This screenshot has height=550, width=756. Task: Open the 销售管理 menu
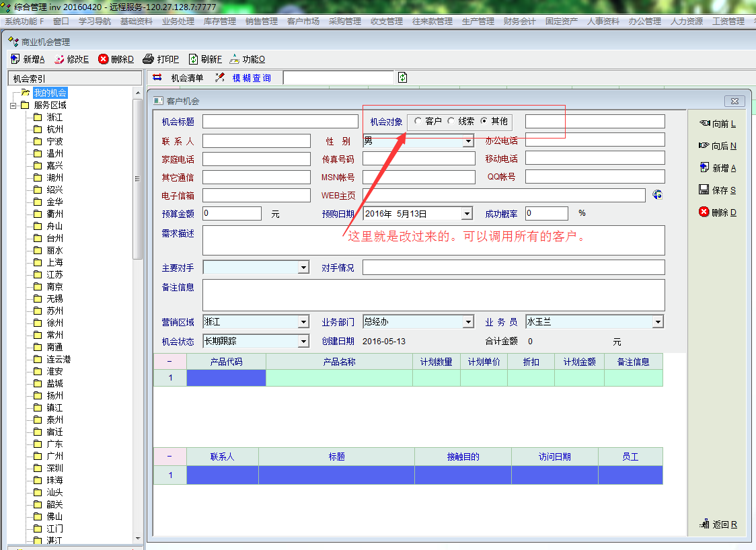tap(262, 22)
